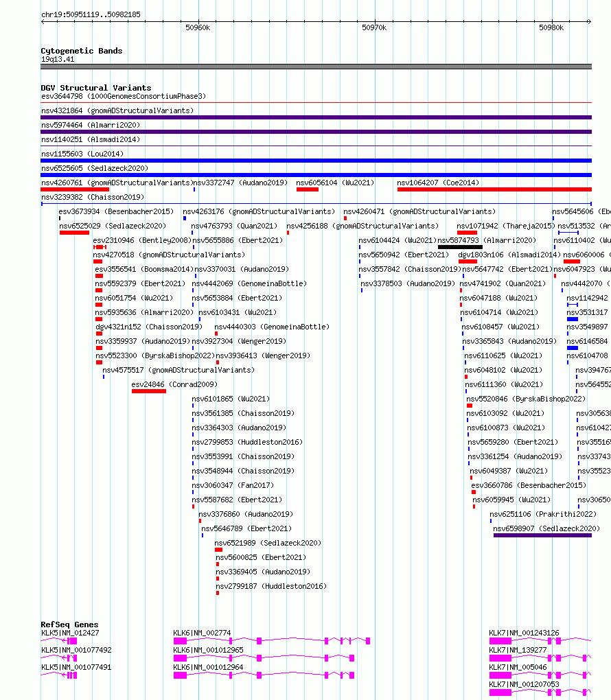Open nsv5520846 (ByrskaBishop2022) variant
The height and width of the screenshot is (700, 611).
coord(526,399)
